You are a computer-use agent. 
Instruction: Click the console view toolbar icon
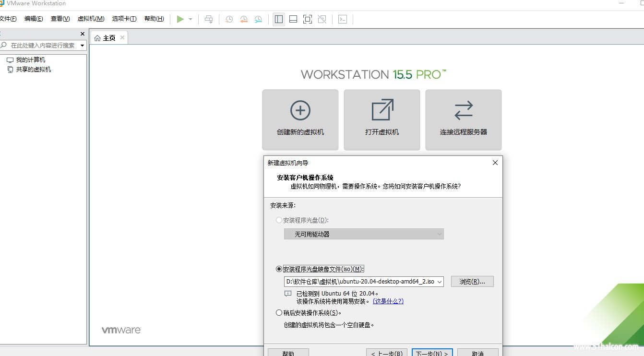point(343,19)
